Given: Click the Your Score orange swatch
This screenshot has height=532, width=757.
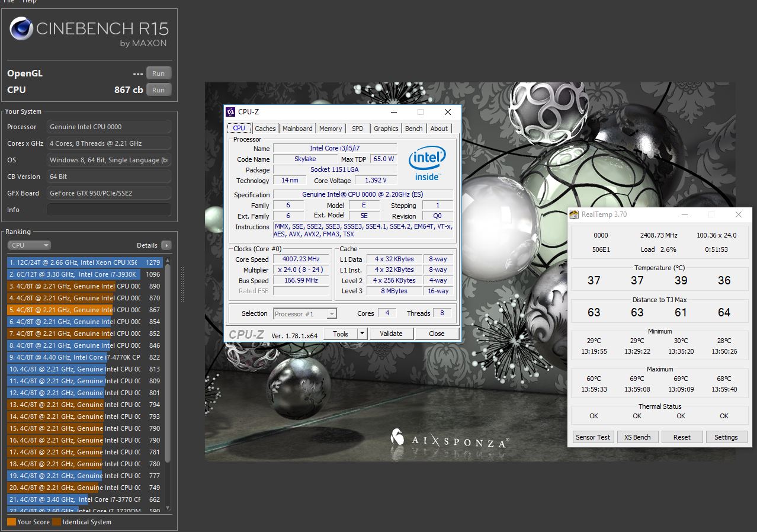Looking at the screenshot, I should pos(11,522).
